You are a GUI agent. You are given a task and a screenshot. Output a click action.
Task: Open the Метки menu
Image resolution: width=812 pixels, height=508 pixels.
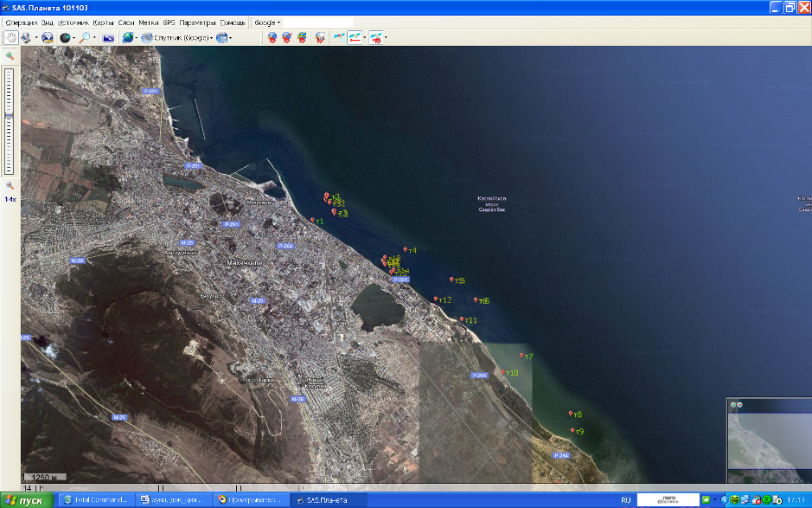[149, 23]
